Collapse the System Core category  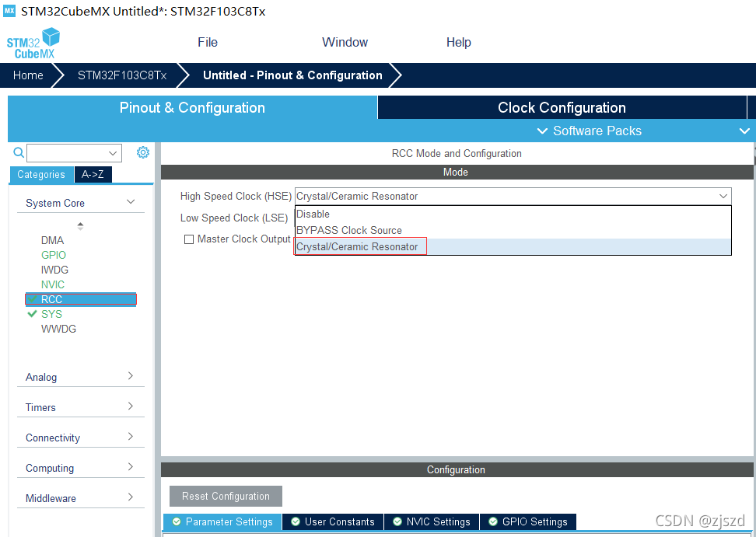131,202
